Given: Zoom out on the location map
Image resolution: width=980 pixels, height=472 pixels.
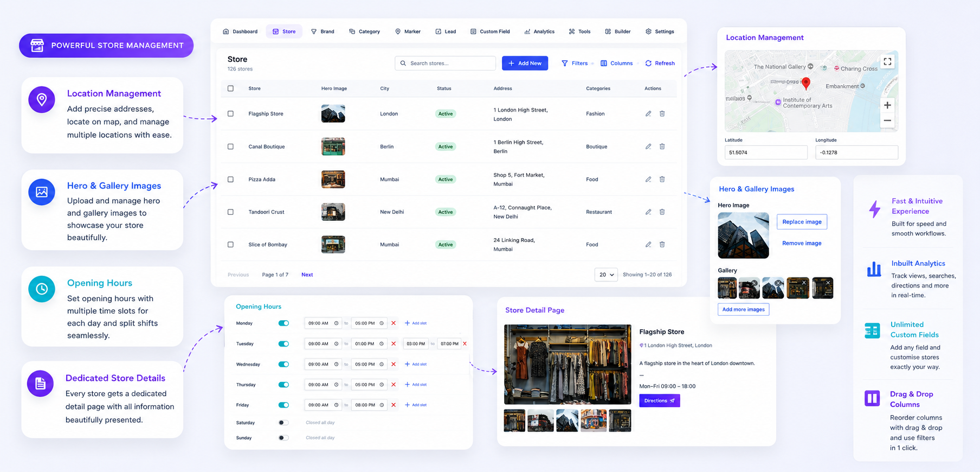Looking at the screenshot, I should [887, 120].
